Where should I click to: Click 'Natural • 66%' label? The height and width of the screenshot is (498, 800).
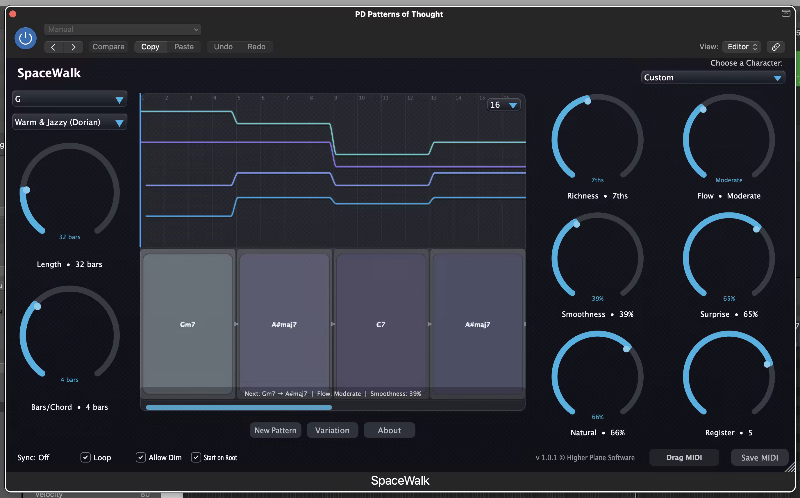point(597,433)
